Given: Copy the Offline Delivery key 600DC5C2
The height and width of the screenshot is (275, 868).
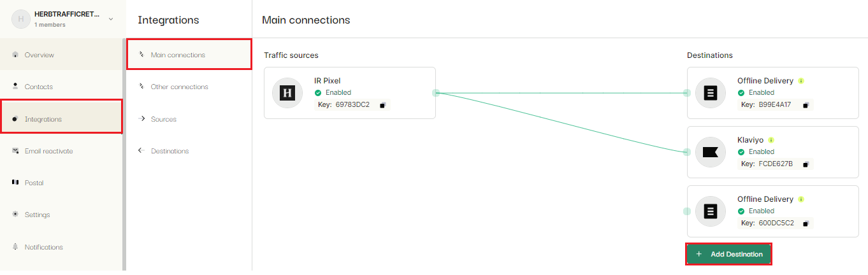Looking at the screenshot, I should (806, 223).
